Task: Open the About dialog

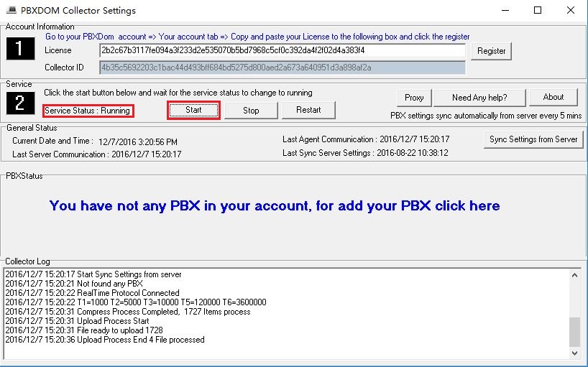Action: pos(553,98)
